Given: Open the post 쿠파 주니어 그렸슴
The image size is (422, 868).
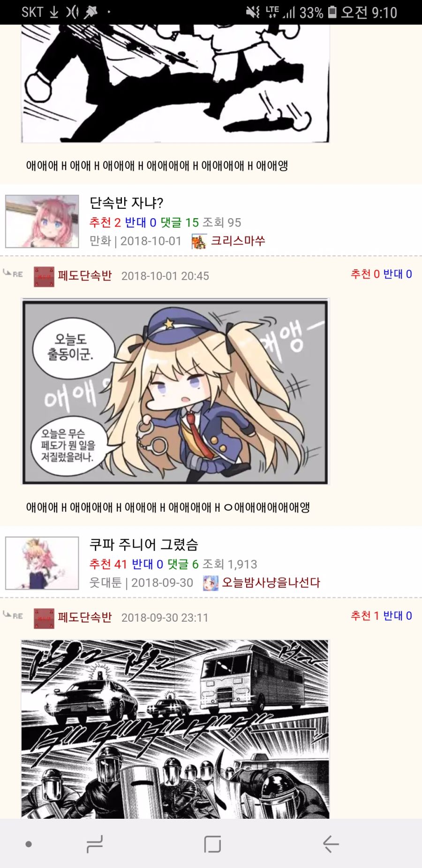Looking at the screenshot, I should (x=143, y=544).
